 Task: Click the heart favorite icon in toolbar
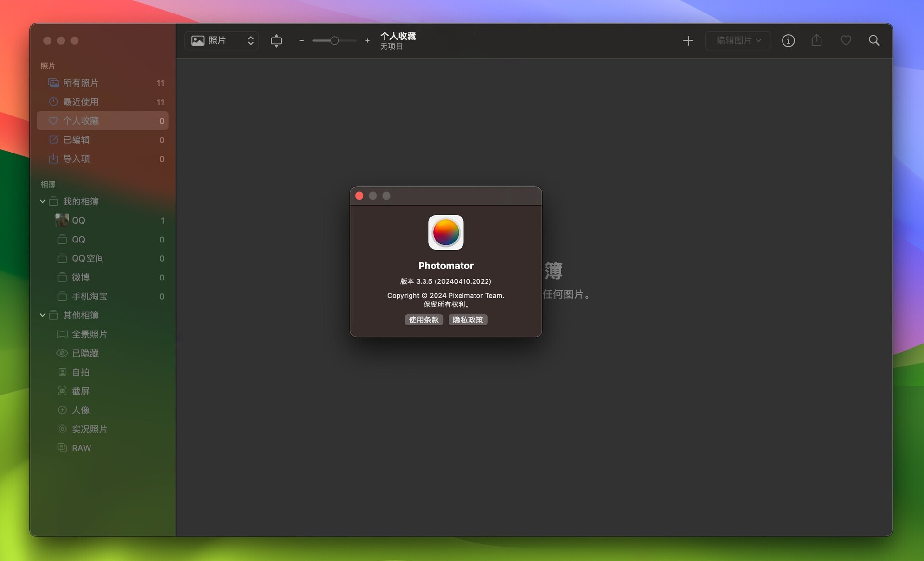(x=846, y=40)
